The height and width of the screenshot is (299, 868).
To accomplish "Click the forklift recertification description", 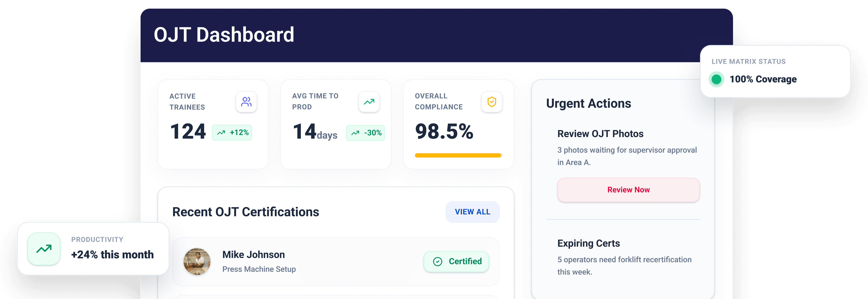I will point(624,266).
